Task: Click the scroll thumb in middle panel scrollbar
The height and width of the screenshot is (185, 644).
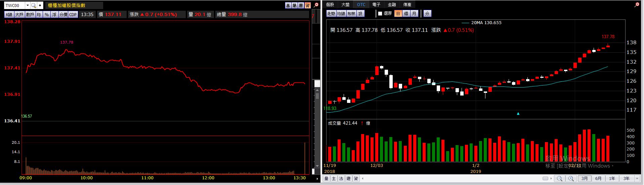Action: pos(317,96)
